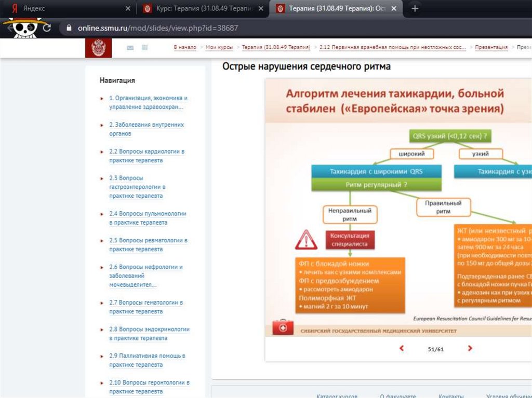Screen dimensions: 532x398
Task: Open Терапия (31.08.49 Терапия) breadcrumb
Action: click(276, 47)
